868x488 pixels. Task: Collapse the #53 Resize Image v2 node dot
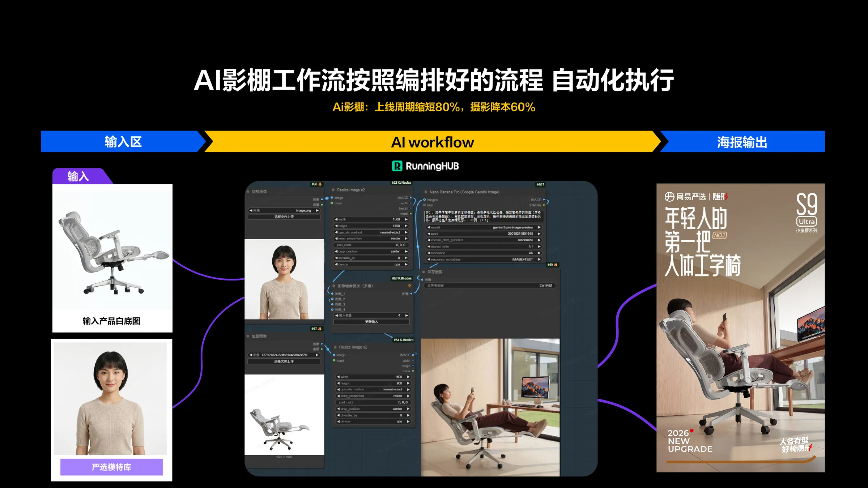coord(333,190)
